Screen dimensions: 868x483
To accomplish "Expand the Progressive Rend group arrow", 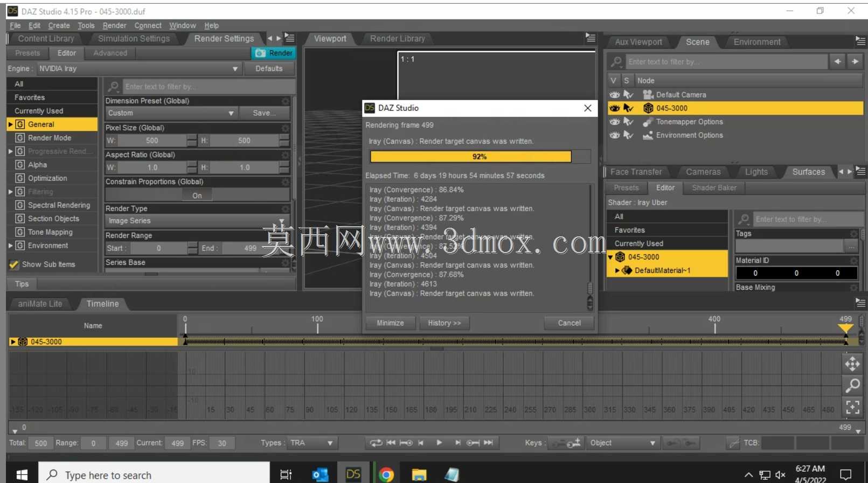I will coord(10,151).
